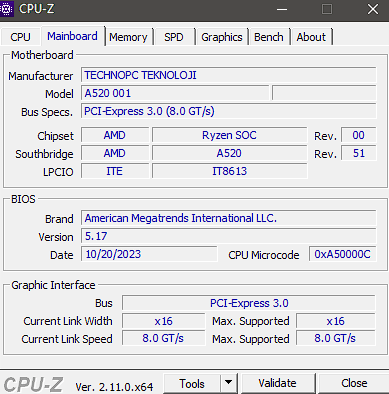
Task: Select the BIOS version 5.17 value
Action: (229, 236)
